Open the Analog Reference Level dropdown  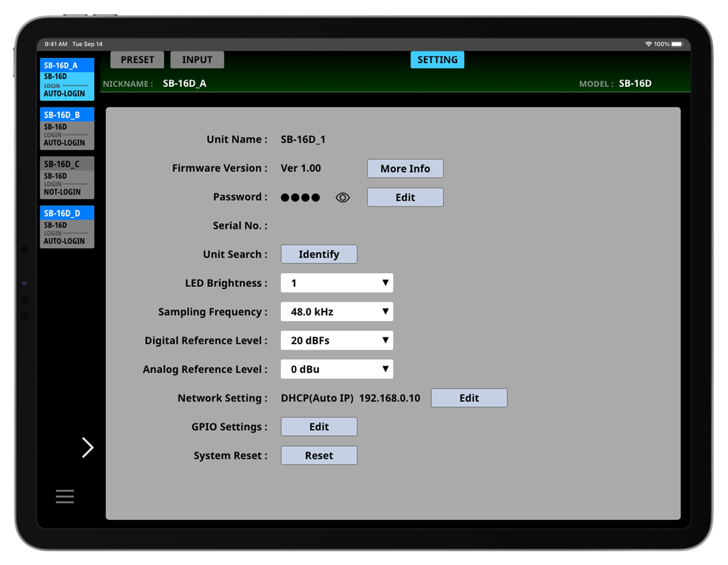[x=337, y=369]
